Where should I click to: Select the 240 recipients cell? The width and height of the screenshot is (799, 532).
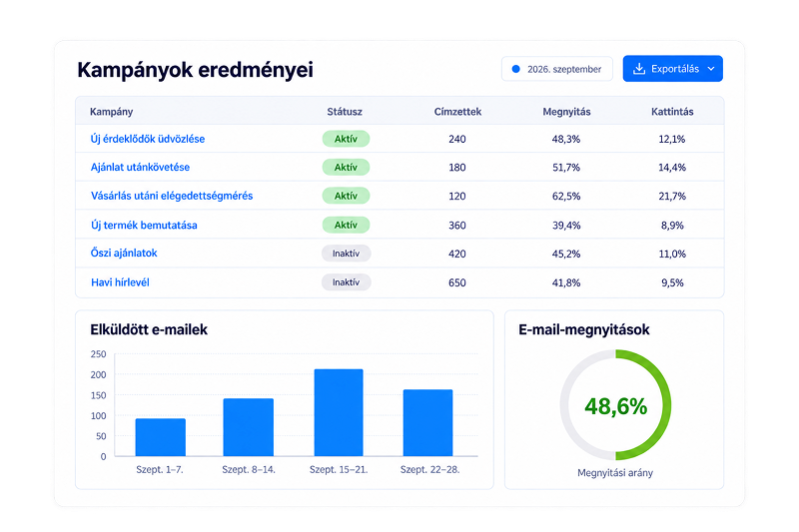coord(457,139)
